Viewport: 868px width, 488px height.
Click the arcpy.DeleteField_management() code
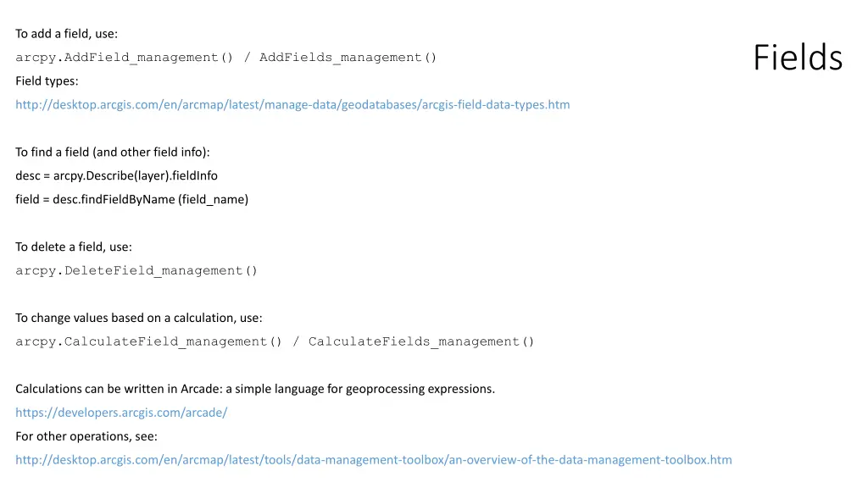coord(136,270)
